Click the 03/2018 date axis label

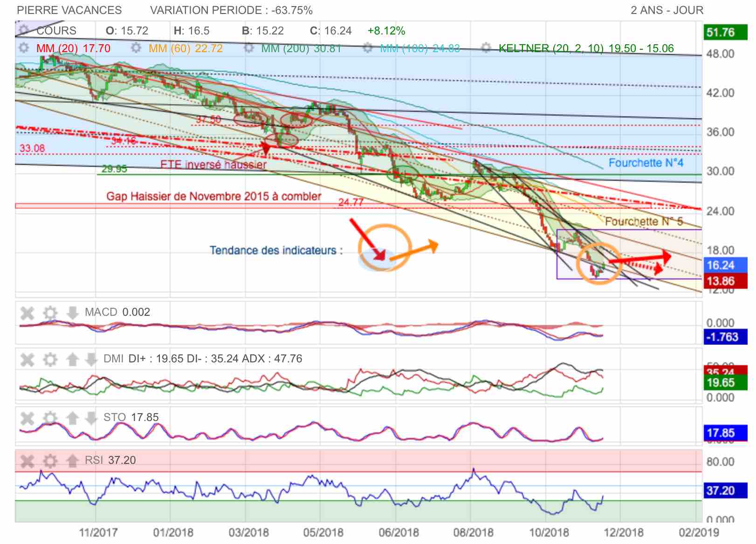[x=249, y=532]
